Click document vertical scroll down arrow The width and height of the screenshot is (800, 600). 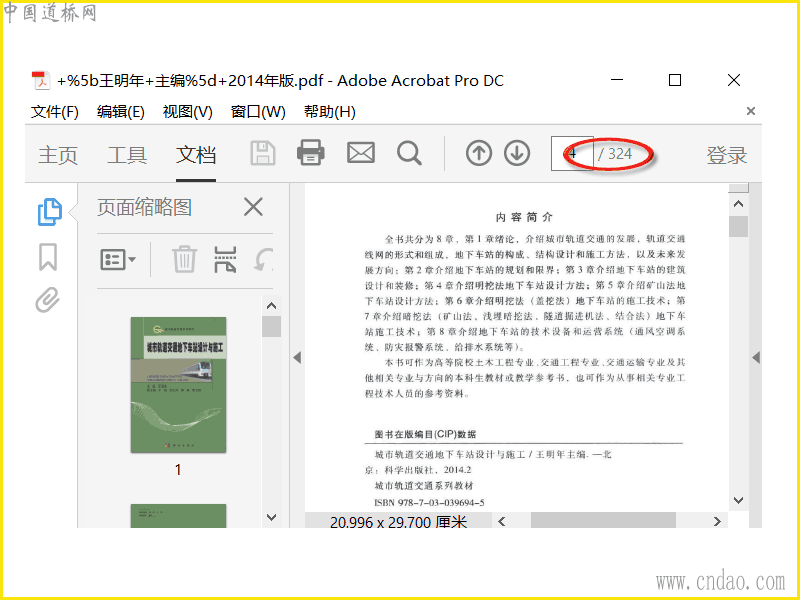(738, 500)
